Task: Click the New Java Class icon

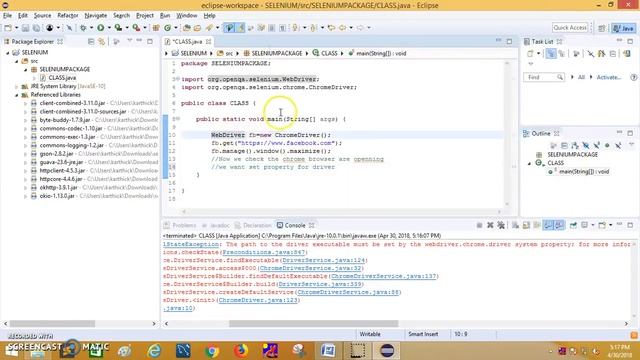Action: coord(167,28)
